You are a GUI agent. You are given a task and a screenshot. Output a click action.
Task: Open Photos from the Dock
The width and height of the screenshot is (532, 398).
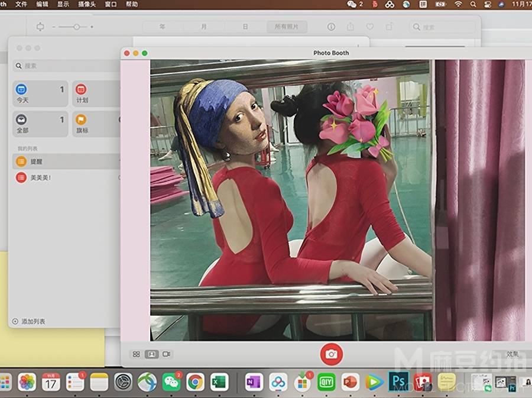point(27,383)
